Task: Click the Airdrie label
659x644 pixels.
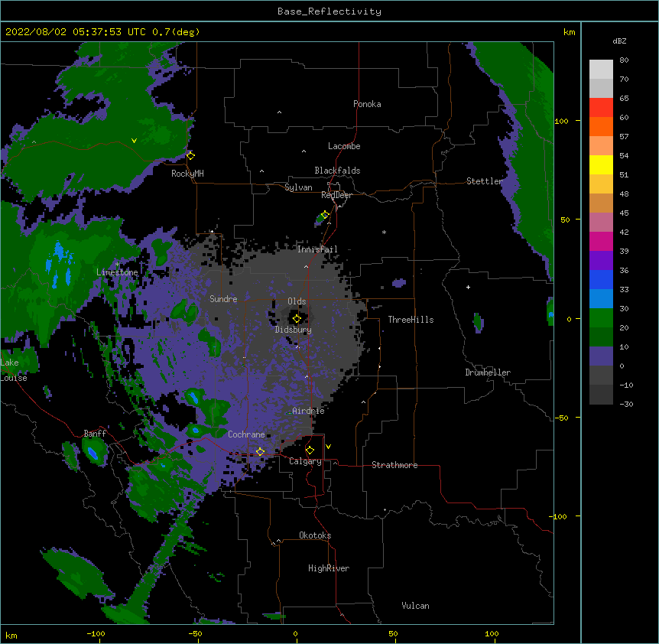Action: click(x=308, y=411)
